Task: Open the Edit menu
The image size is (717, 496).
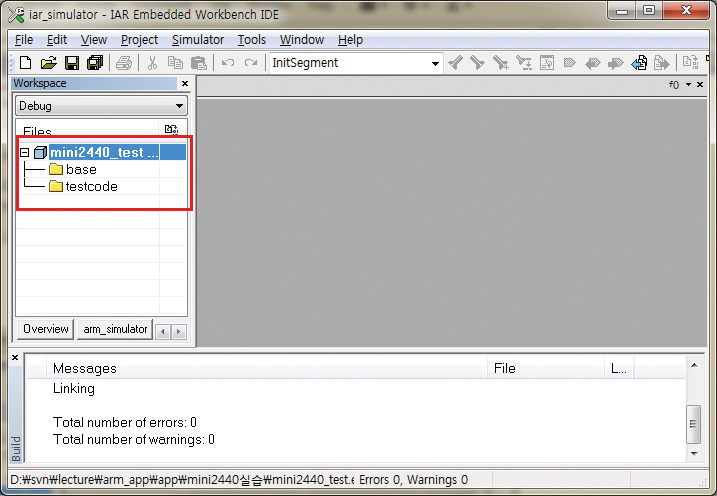Action: click(57, 40)
